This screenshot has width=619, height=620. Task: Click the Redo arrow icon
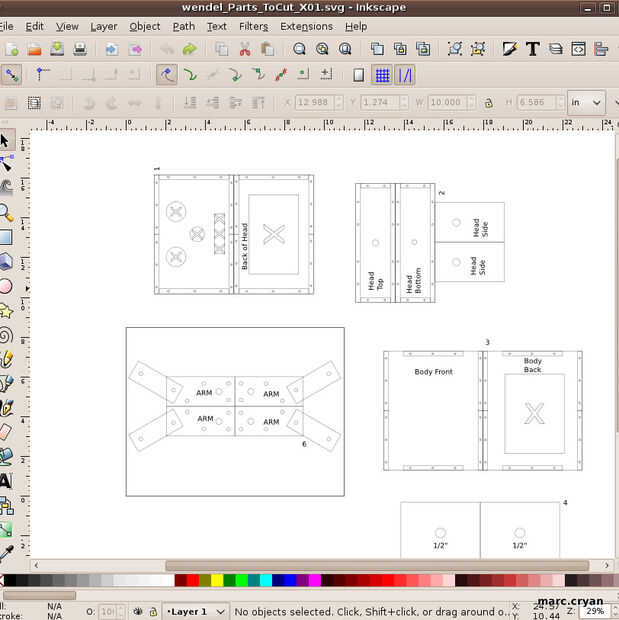[189, 48]
